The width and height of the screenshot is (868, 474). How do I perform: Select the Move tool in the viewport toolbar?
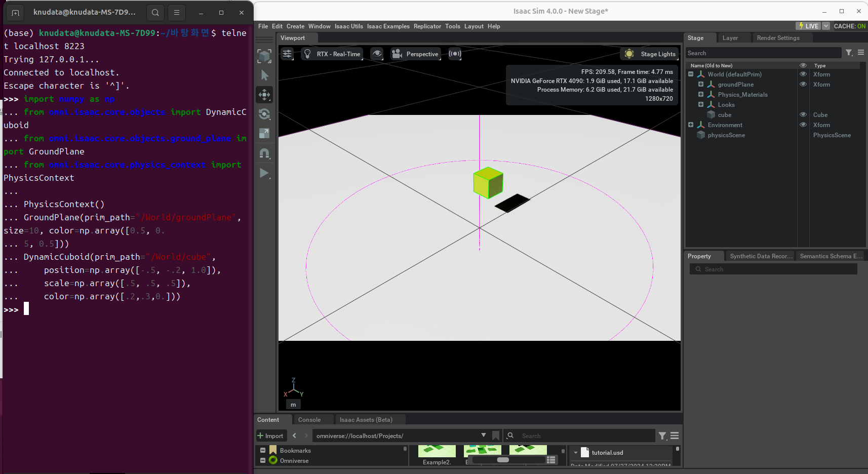(x=264, y=95)
